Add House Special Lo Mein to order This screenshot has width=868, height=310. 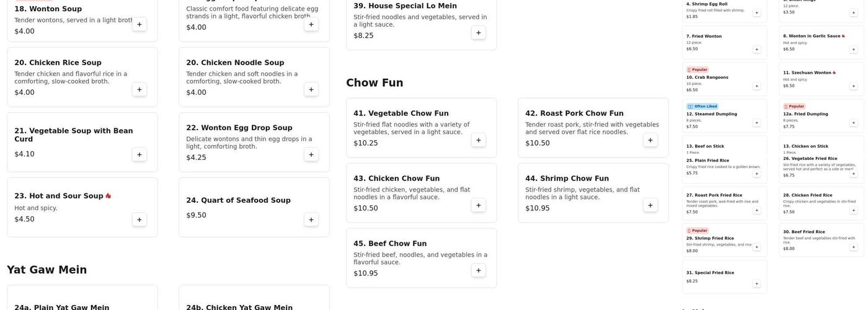[479, 32]
